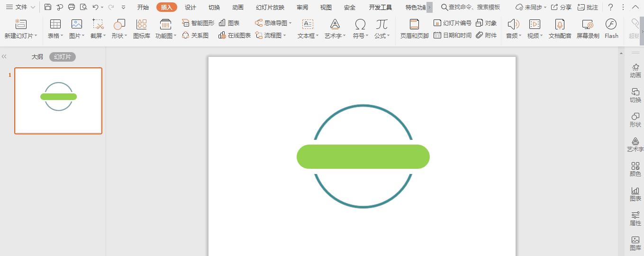Open the 文件 file menu dropdown
The width and height of the screenshot is (644, 256).
20,7
